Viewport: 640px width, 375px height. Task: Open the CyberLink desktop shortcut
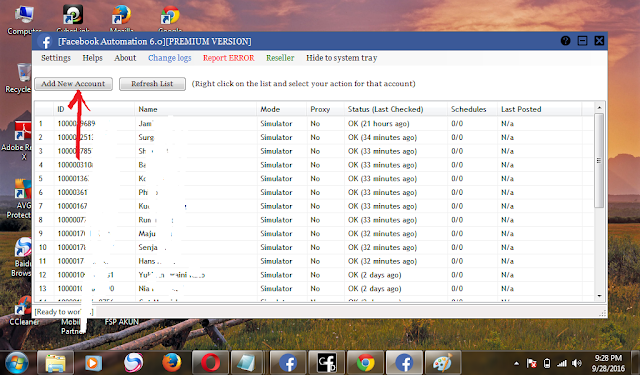(73, 18)
